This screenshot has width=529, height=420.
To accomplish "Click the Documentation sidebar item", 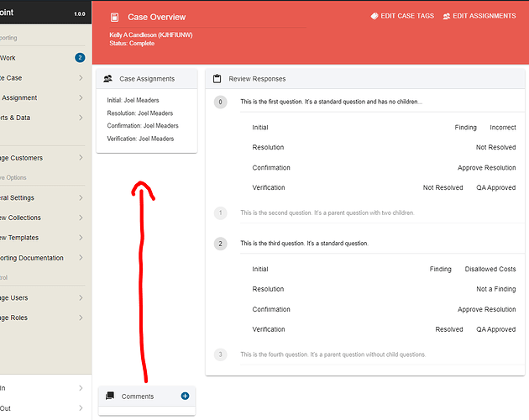I will (43, 258).
